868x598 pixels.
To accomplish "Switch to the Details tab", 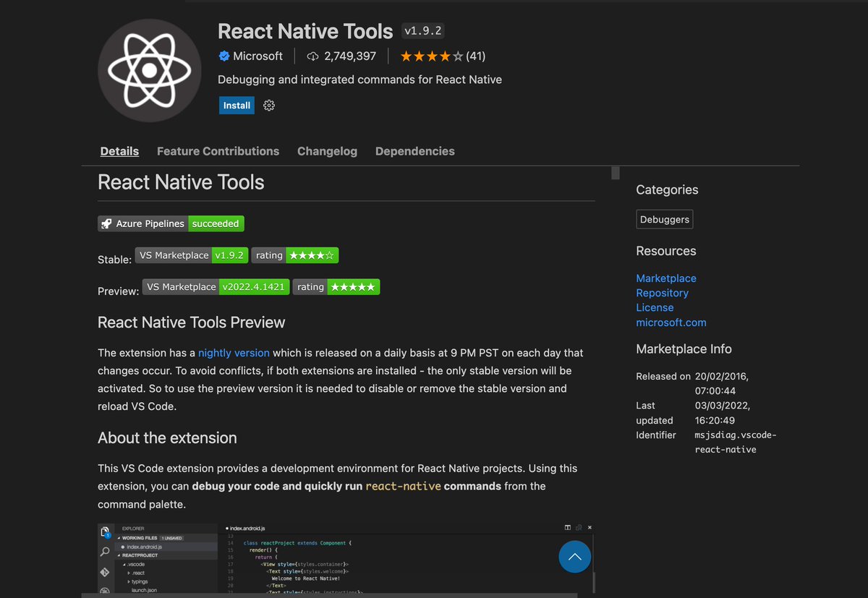I will [x=119, y=151].
